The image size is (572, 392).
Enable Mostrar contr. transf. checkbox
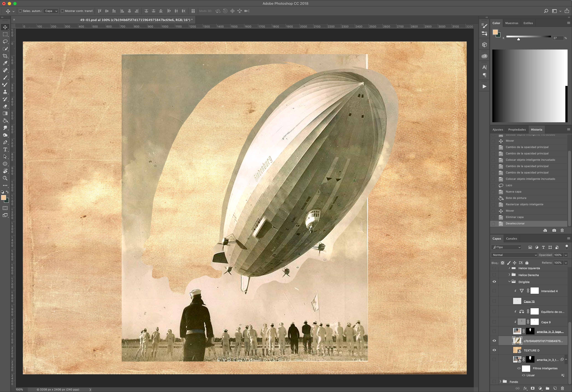62,11
